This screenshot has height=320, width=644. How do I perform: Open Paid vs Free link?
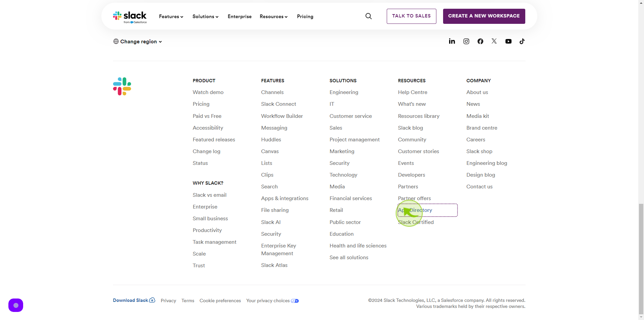207,116
